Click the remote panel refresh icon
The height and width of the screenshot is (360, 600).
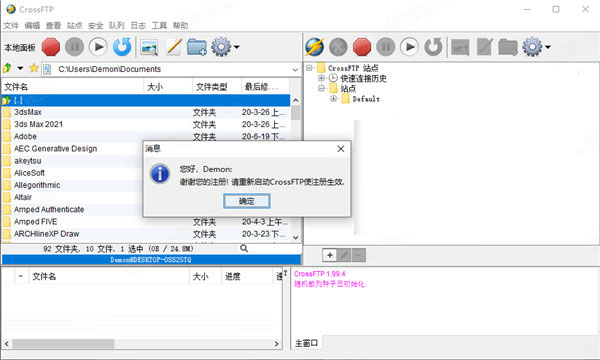(433, 47)
